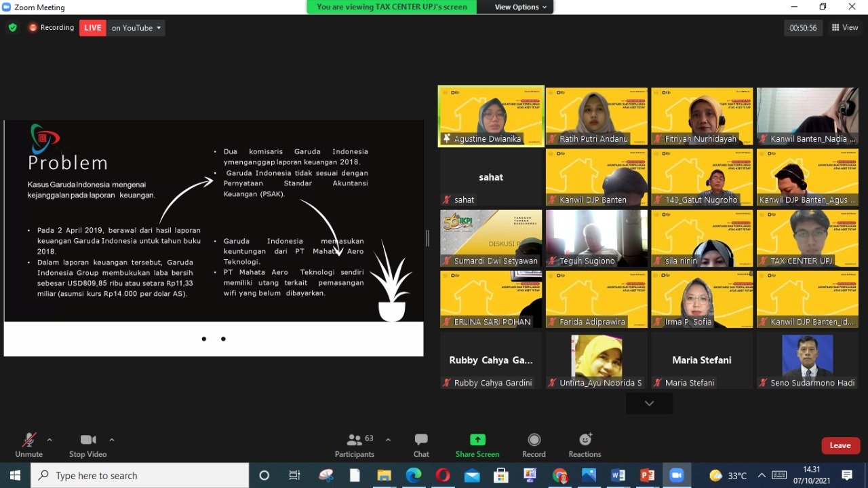The height and width of the screenshot is (488, 868).
Task: Select Agustine Dwianika's video tile
Action: (491, 116)
